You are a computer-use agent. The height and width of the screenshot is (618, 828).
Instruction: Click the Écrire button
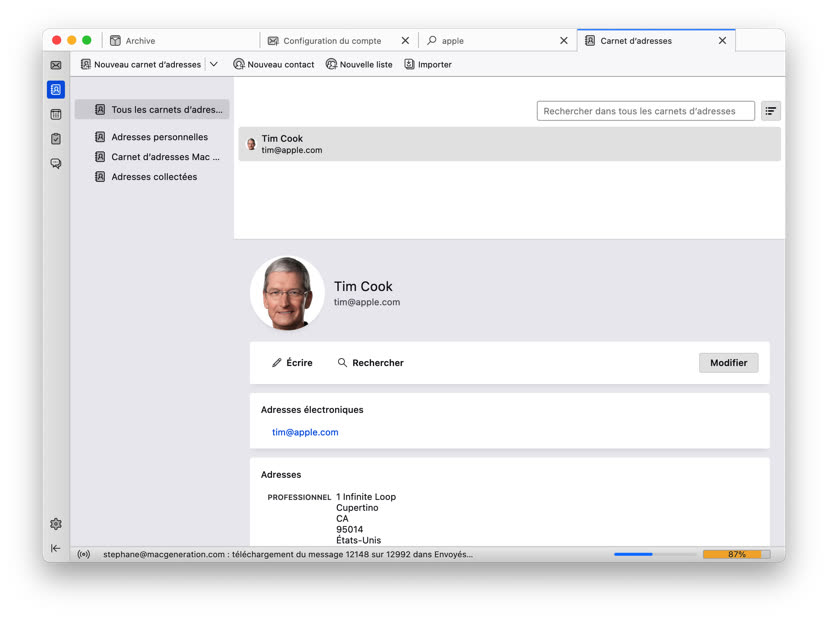(292, 362)
